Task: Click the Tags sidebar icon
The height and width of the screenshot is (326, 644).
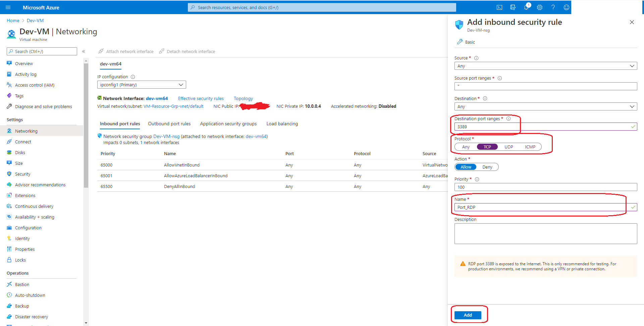Action: point(9,96)
